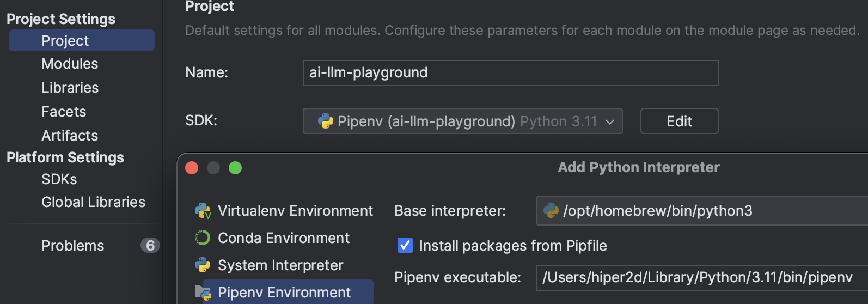Select Virtualenv Environment interpreter type
868x304 pixels.
(295, 211)
